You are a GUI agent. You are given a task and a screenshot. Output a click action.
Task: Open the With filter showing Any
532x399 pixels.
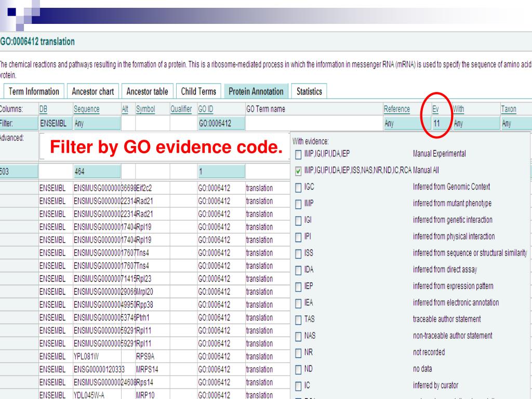coord(476,124)
